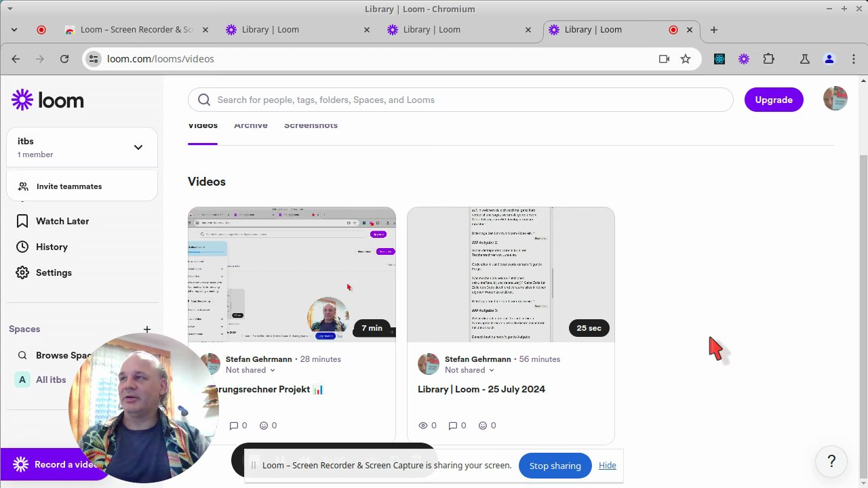Switch to the Videos tab
Screen dimensions: 868x488
coord(203,126)
